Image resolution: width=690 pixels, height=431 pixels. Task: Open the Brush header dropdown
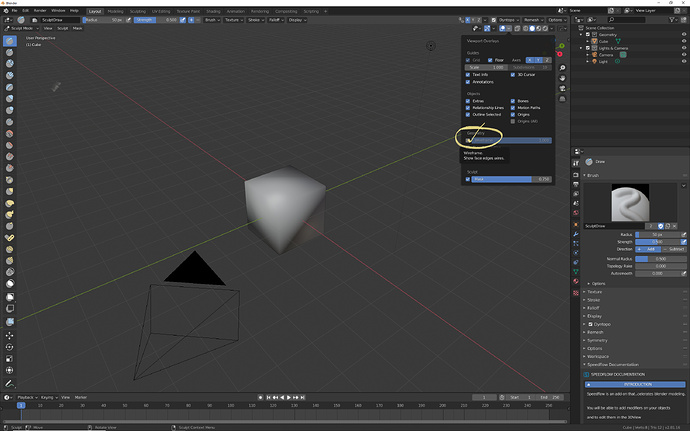click(212, 20)
